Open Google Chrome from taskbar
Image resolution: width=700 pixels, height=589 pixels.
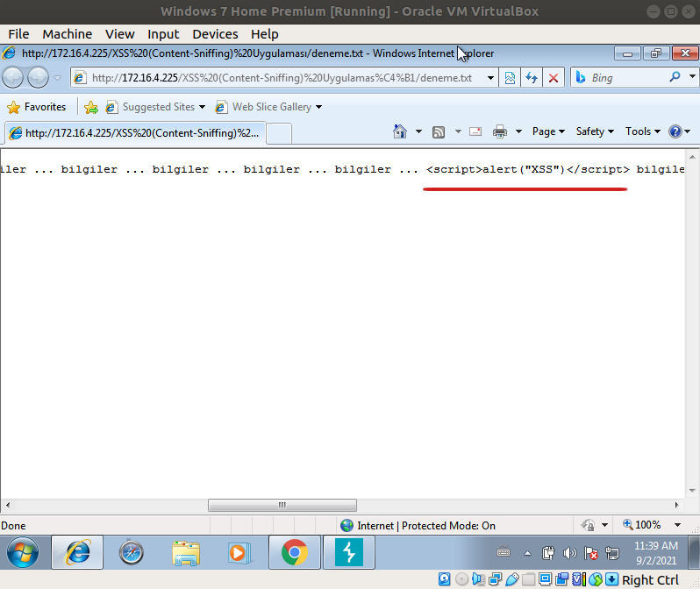point(295,552)
